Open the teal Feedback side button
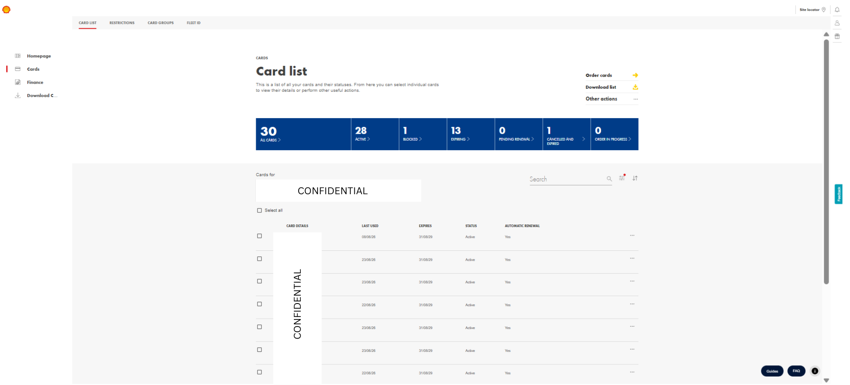The image size is (850, 385). tap(838, 194)
